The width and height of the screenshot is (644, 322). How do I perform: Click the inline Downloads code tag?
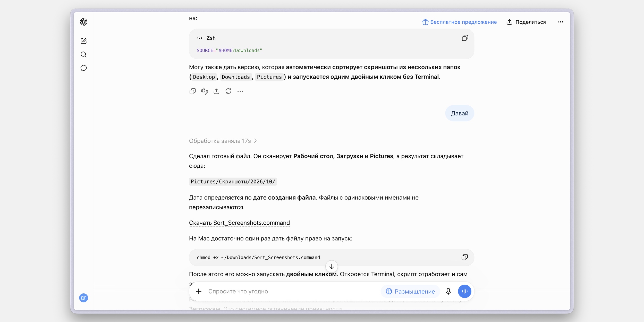click(x=236, y=77)
